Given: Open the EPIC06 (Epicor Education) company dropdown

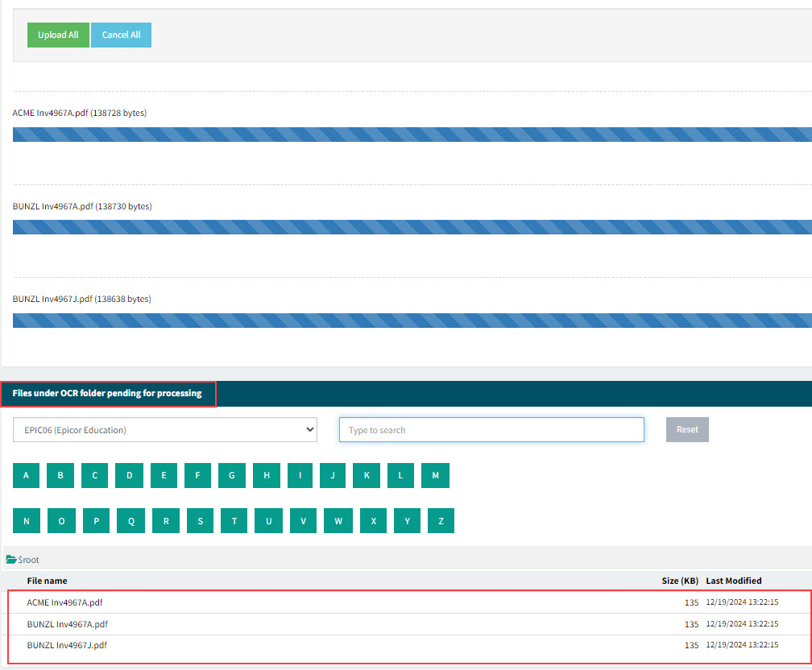Looking at the screenshot, I should pyautogui.click(x=165, y=430).
